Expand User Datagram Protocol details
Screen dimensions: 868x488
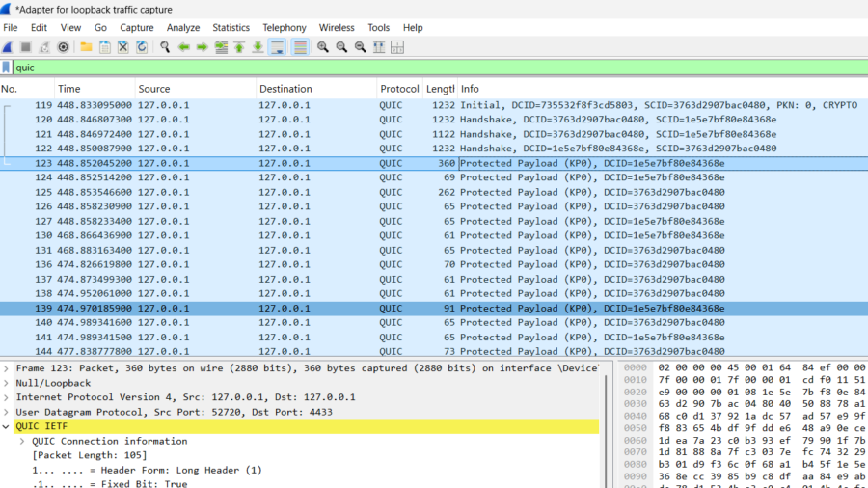click(6, 412)
